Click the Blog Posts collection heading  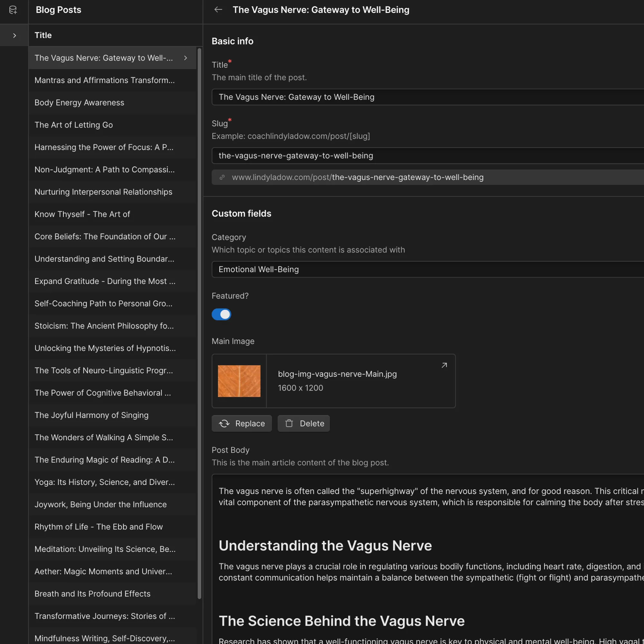pos(58,10)
